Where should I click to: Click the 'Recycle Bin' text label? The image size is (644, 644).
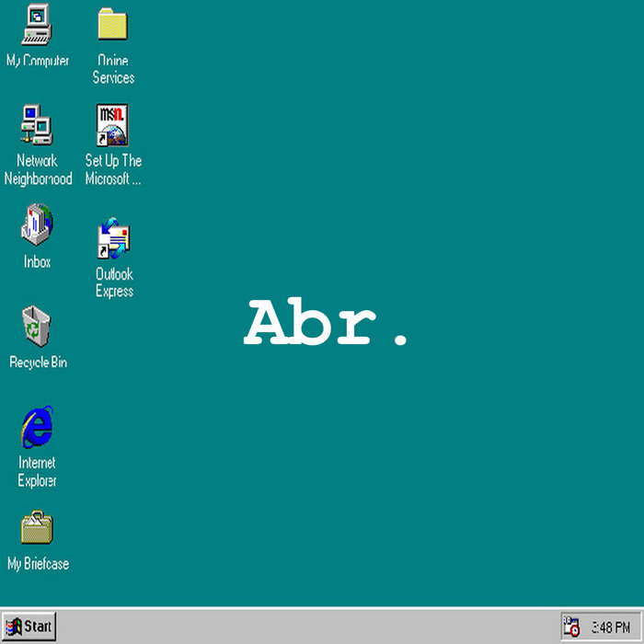click(38, 362)
